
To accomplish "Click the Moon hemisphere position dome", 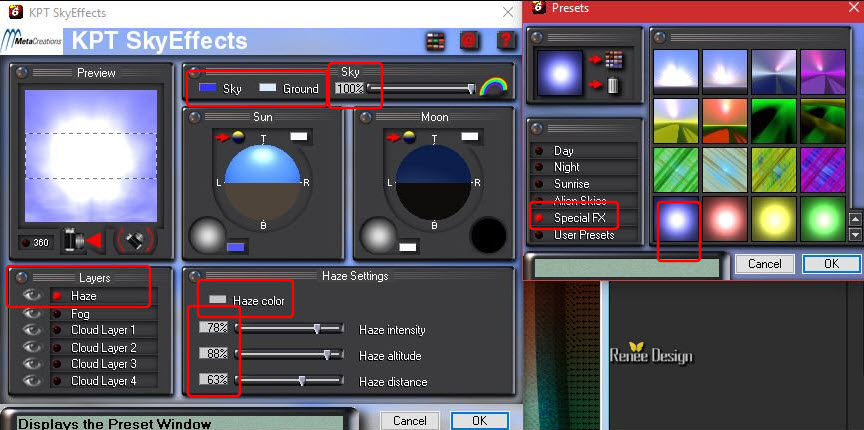I will coord(433,182).
